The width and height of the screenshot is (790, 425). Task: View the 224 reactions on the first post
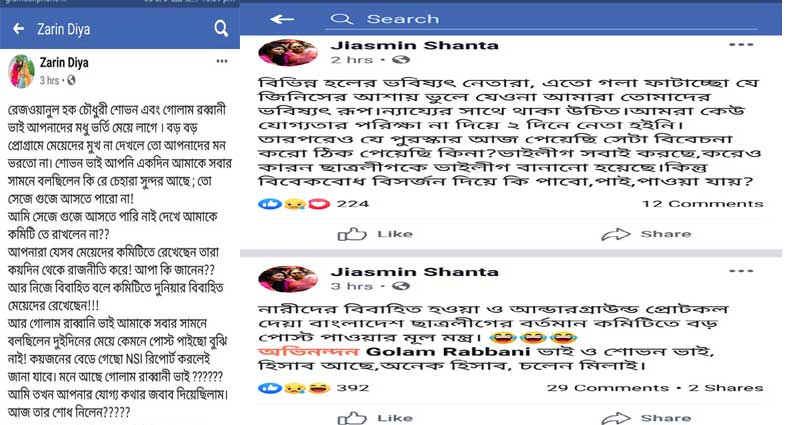point(314,204)
